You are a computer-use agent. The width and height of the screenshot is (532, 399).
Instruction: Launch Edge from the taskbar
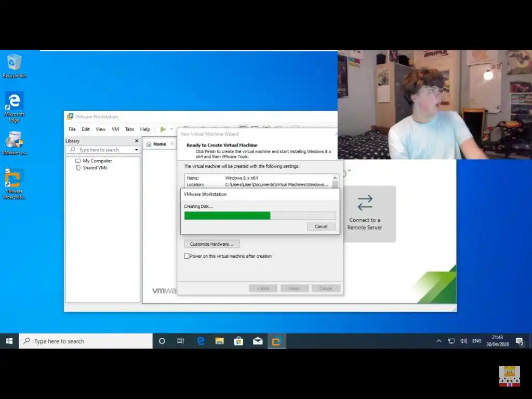pyautogui.click(x=201, y=341)
